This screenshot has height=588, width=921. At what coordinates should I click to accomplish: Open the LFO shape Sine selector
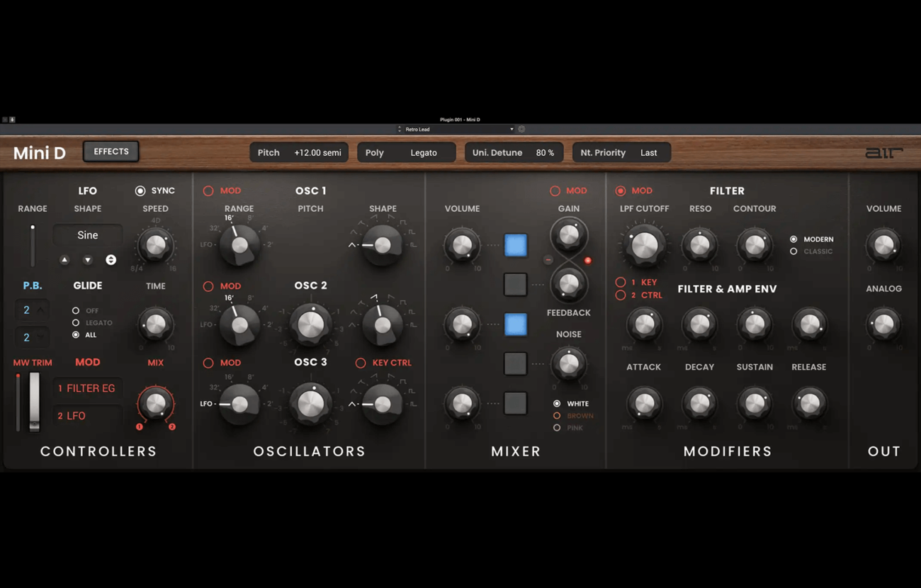click(88, 235)
